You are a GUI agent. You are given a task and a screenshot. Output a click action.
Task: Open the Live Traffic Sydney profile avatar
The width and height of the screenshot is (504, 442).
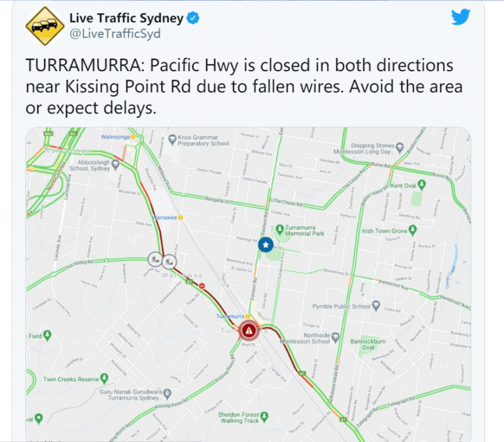coord(45,26)
